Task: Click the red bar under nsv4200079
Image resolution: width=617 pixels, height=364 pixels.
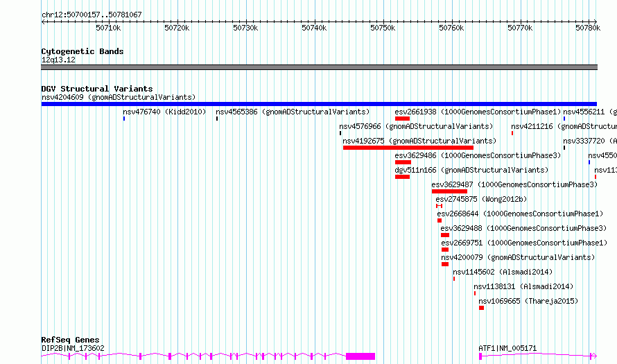Action: tap(445, 264)
